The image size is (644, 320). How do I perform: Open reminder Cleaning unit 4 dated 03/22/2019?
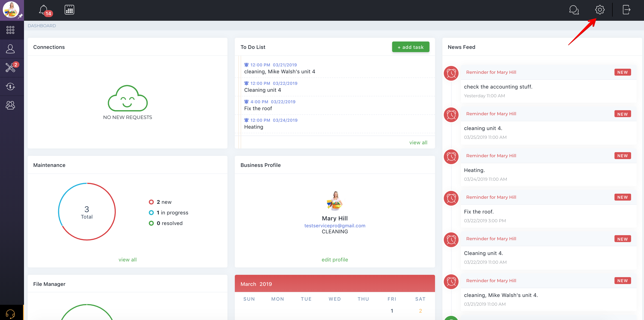(x=483, y=253)
